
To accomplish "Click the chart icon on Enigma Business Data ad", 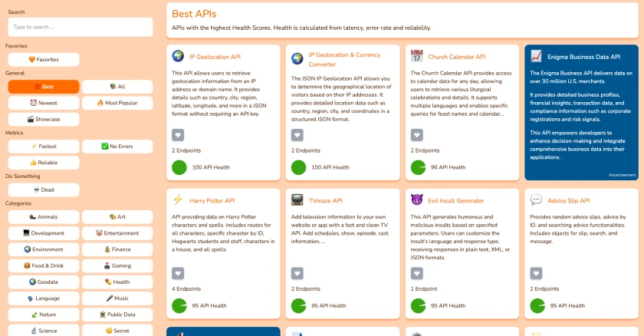I will (536, 56).
